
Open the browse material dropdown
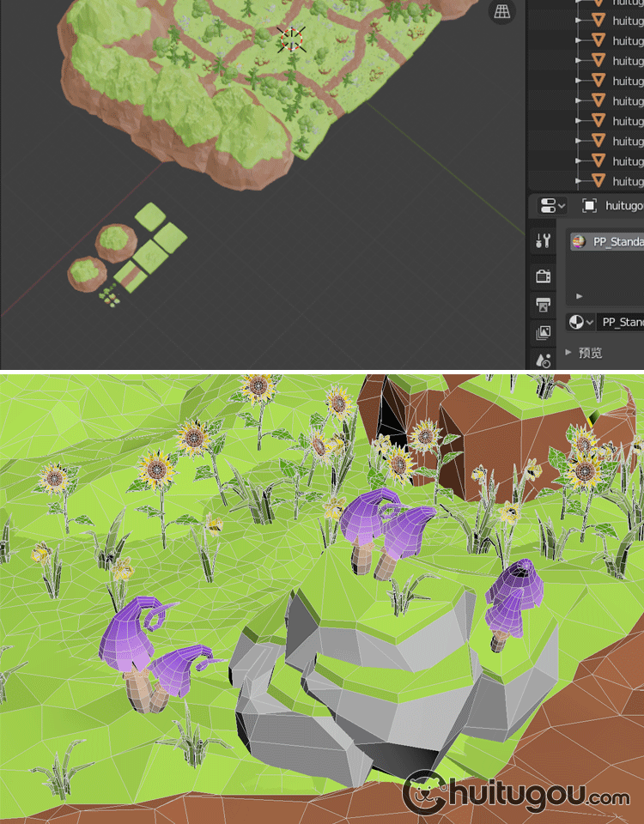pos(581,322)
